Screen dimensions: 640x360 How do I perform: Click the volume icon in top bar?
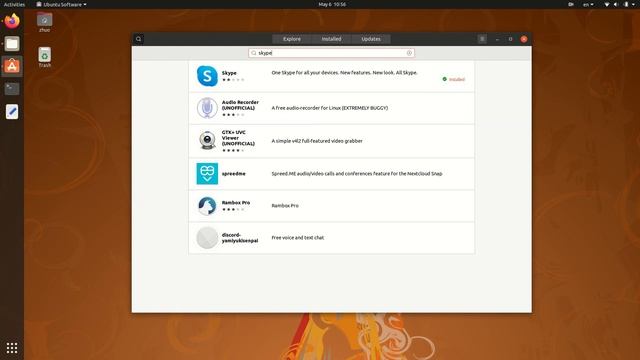(x=616, y=4)
